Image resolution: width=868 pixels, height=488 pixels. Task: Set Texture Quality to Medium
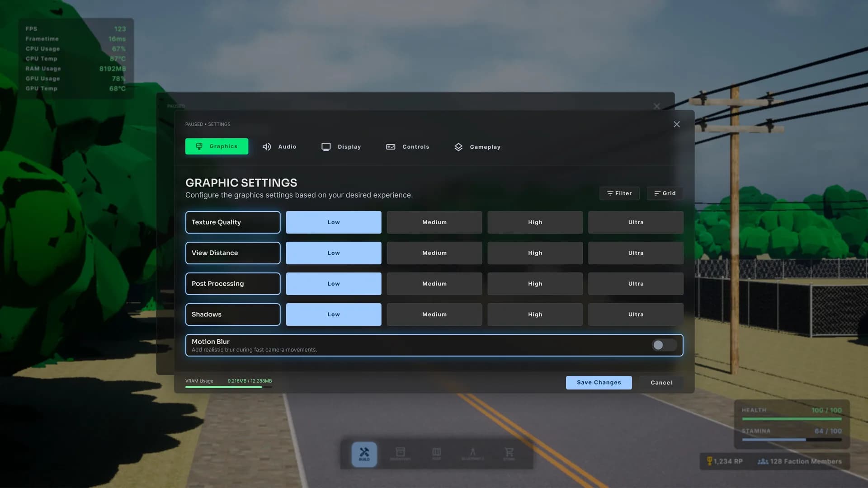pos(434,222)
